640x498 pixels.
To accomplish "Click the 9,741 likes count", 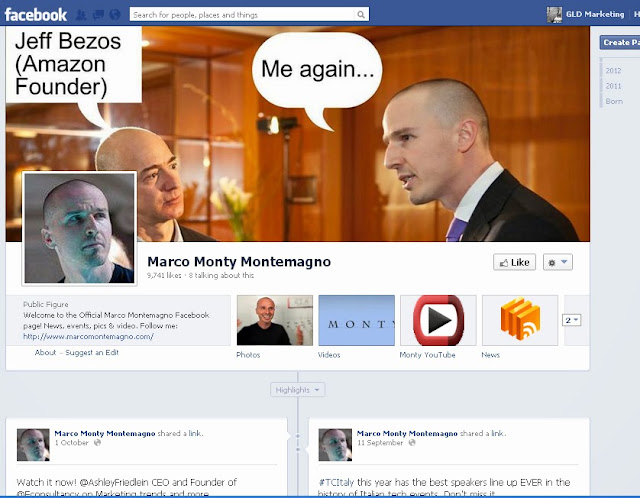I will coord(164,276).
